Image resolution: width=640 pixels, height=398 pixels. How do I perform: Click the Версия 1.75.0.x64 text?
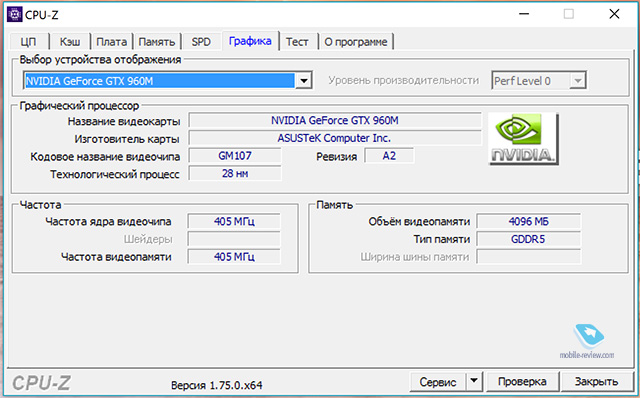coord(217,385)
